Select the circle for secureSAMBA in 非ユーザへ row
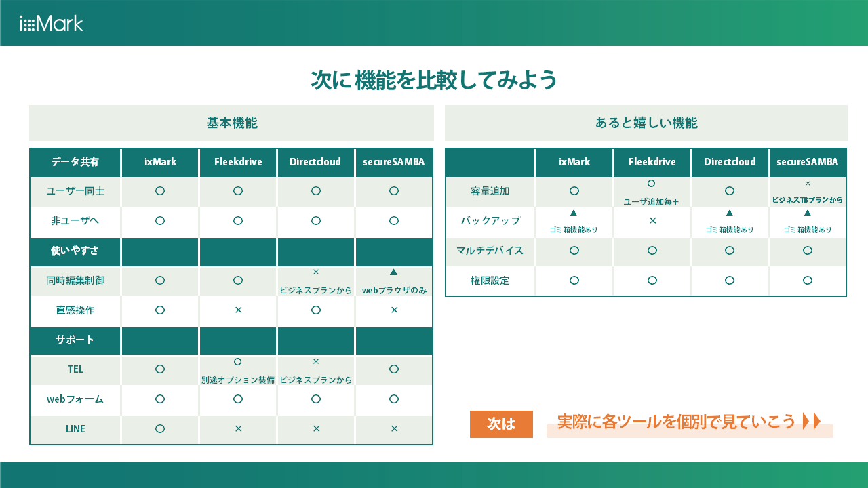 (x=394, y=220)
